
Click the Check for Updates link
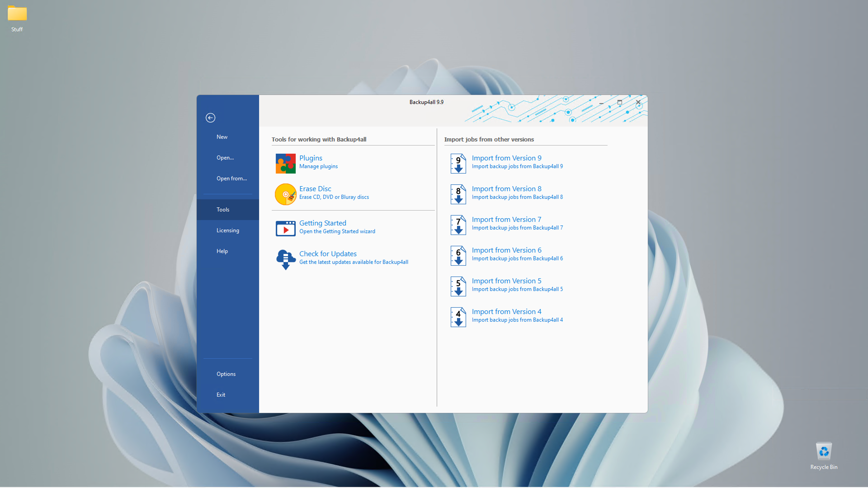click(x=328, y=253)
